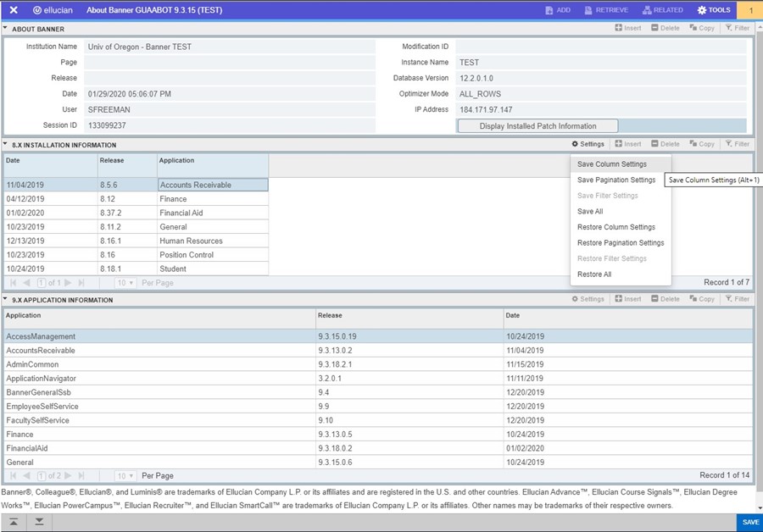Go to previous page in the 8.X pagination
763x532 pixels.
click(27, 283)
